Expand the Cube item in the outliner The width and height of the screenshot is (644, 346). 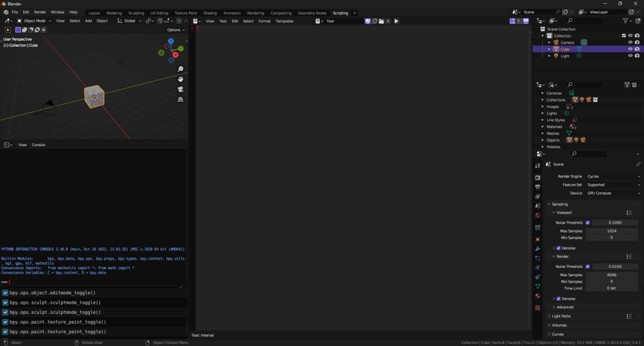pos(550,49)
